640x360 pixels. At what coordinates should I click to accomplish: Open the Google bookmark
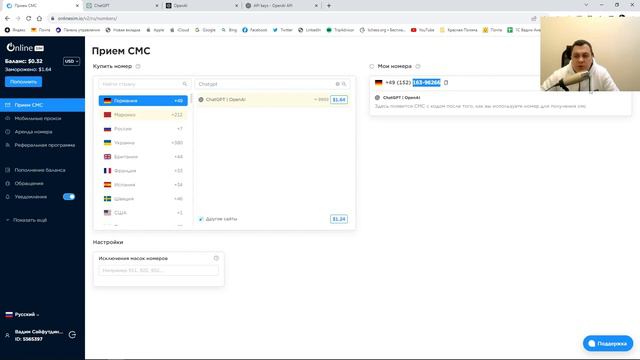click(x=205, y=30)
